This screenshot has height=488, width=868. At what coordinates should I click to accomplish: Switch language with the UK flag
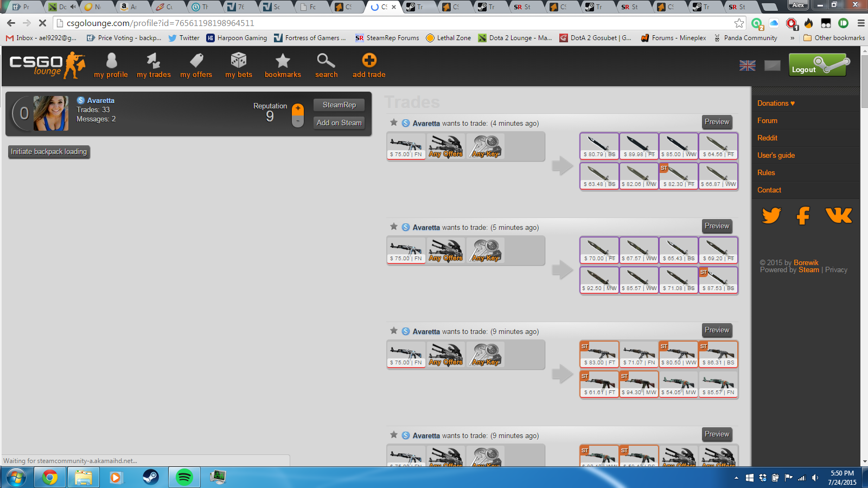click(x=747, y=66)
